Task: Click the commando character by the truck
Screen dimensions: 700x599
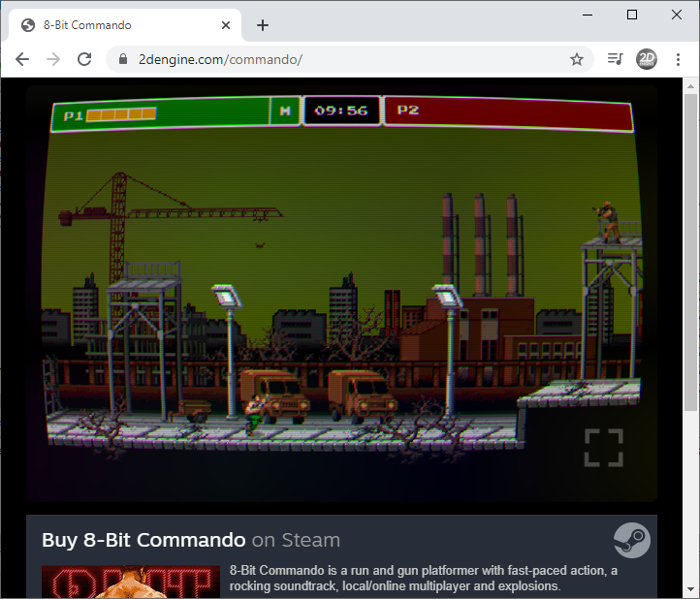Action: click(255, 416)
